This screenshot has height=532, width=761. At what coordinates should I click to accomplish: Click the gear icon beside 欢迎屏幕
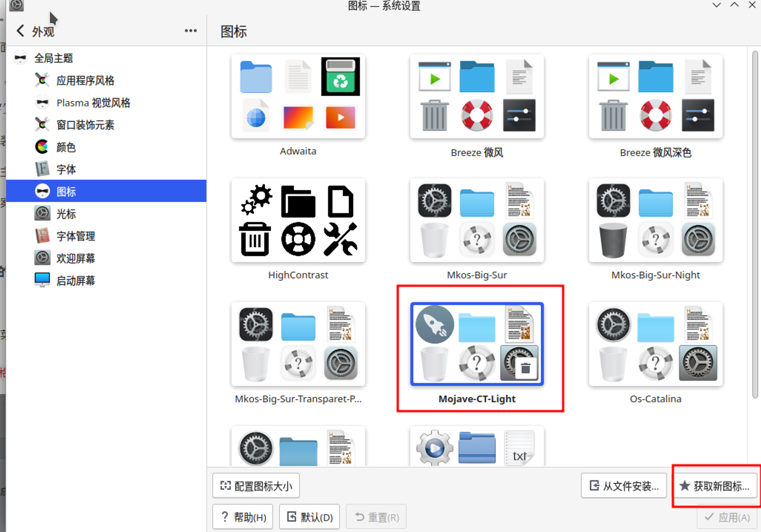(x=42, y=258)
